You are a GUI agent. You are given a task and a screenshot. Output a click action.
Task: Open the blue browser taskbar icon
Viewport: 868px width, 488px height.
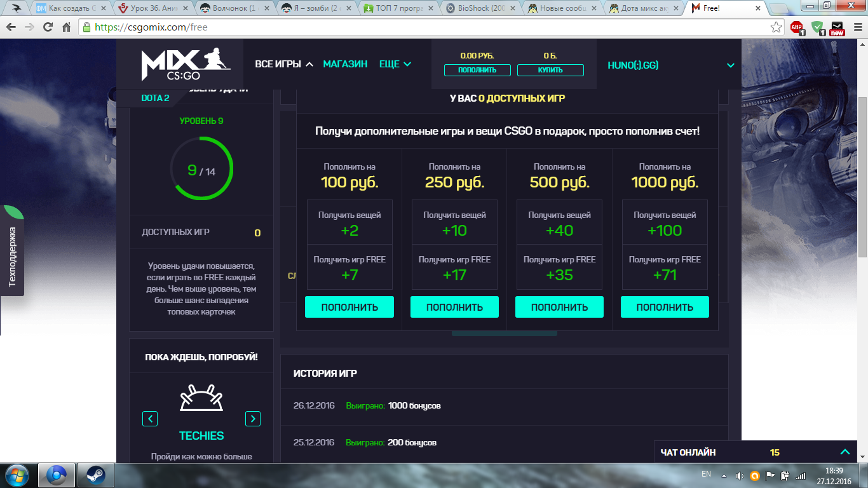pyautogui.click(x=57, y=475)
